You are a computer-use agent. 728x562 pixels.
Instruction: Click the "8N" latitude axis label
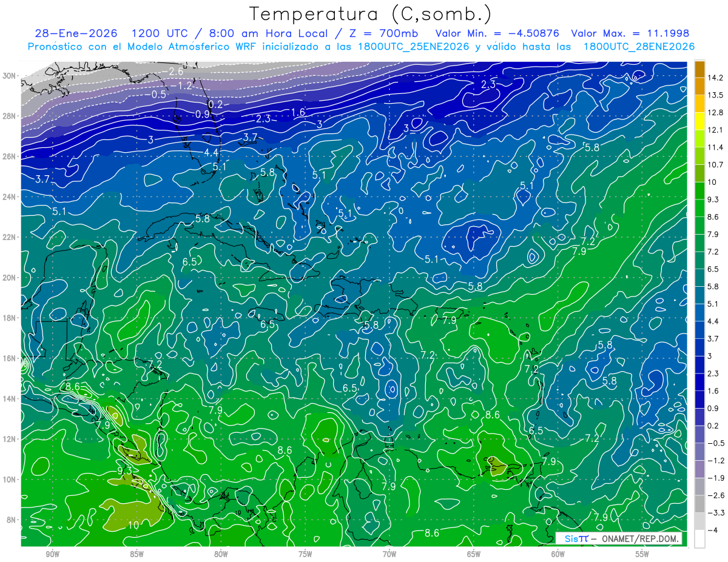point(11,520)
